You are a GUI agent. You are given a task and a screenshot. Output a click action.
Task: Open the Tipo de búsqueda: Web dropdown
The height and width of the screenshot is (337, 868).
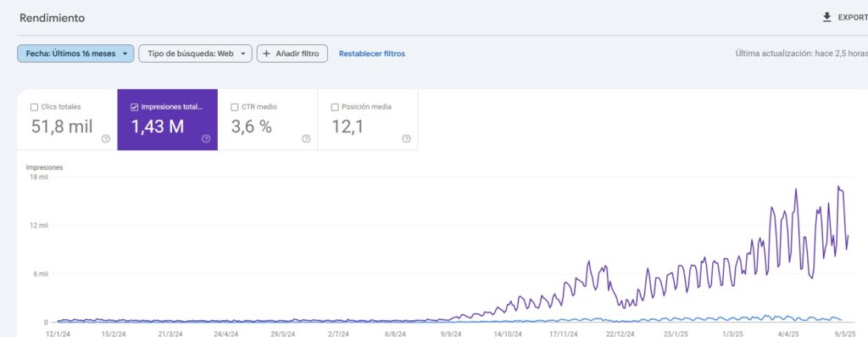[196, 53]
